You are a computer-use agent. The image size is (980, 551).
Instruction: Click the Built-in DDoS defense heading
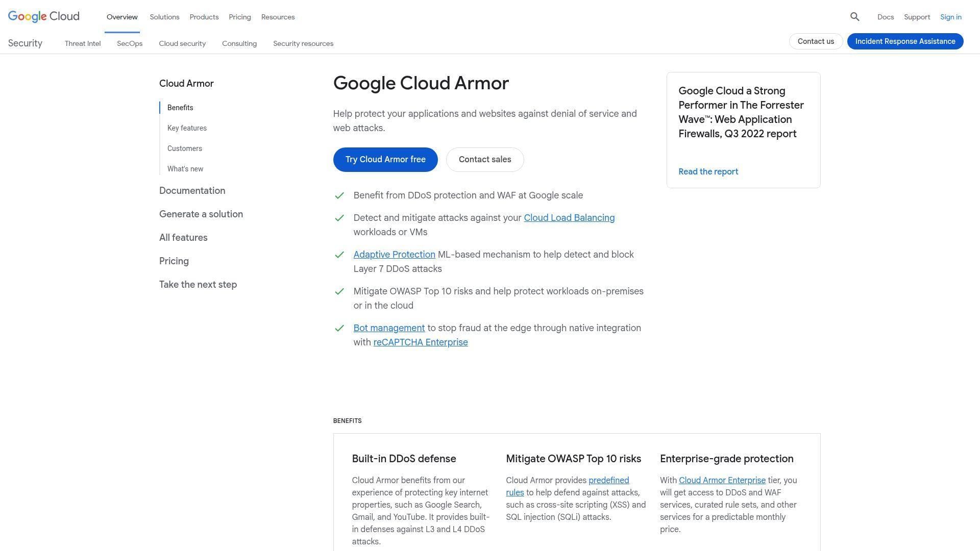(404, 459)
